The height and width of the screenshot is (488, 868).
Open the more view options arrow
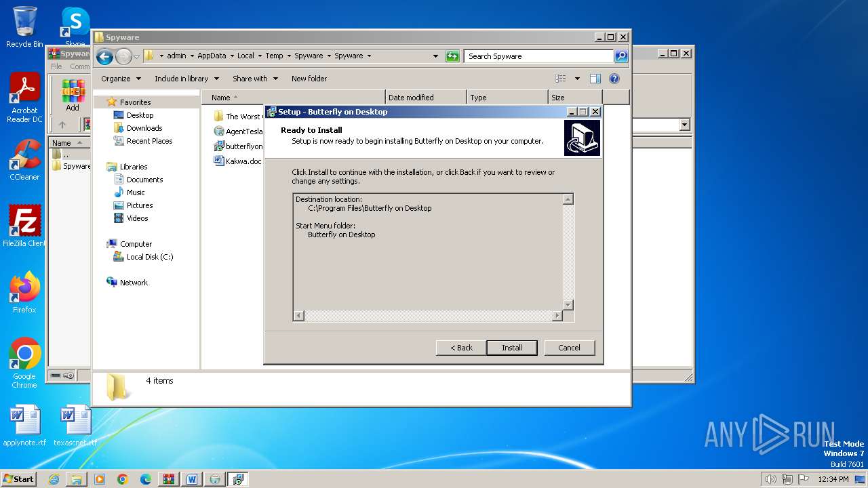pos(577,79)
